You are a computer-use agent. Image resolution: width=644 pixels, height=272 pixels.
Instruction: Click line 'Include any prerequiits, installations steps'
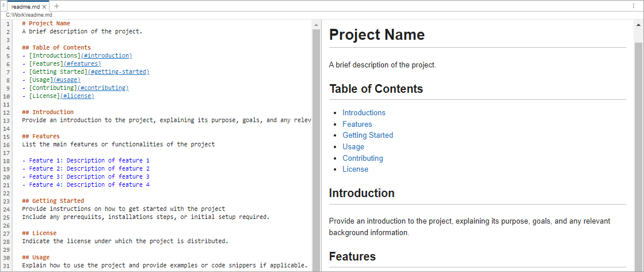[x=146, y=217]
